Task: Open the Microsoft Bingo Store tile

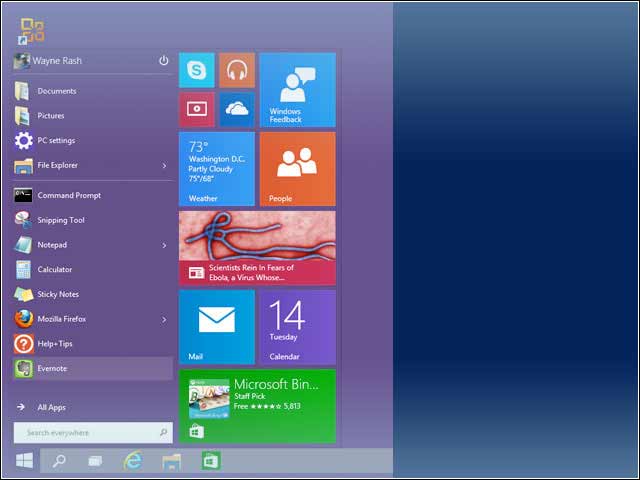Action: [x=257, y=406]
